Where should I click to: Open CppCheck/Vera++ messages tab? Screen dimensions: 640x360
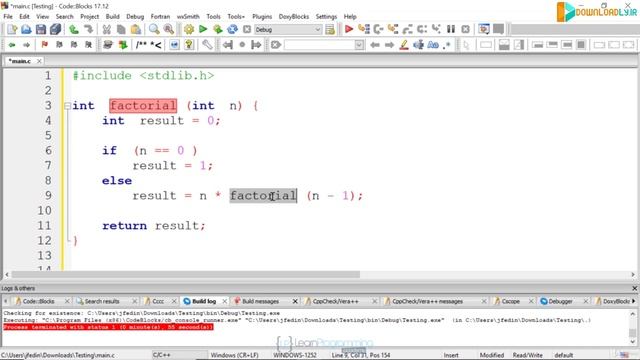click(427, 301)
